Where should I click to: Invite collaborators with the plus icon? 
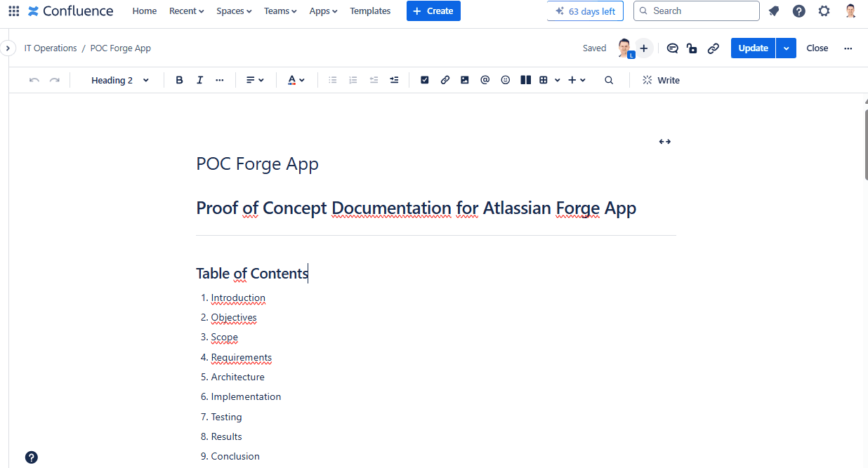coord(643,48)
